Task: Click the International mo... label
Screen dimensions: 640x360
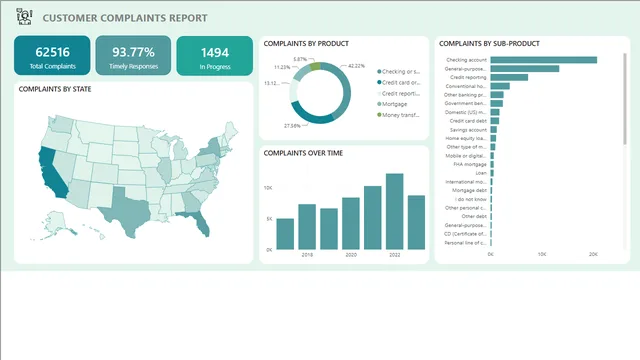Action: [466, 182]
